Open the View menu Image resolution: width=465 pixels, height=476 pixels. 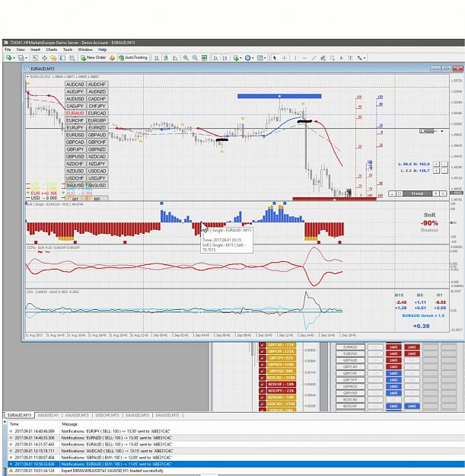21,50
